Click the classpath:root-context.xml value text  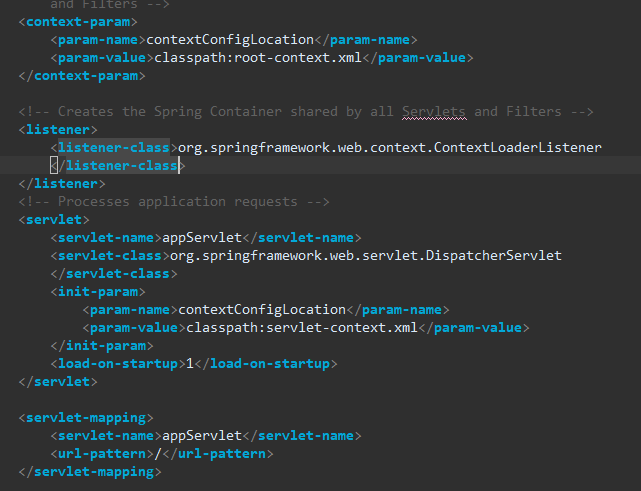point(258,58)
